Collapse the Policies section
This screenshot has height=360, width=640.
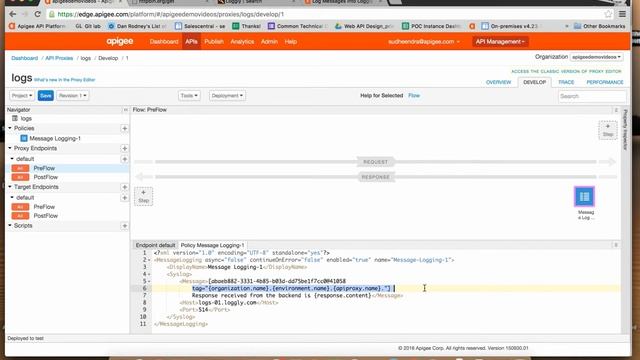pos(10,128)
